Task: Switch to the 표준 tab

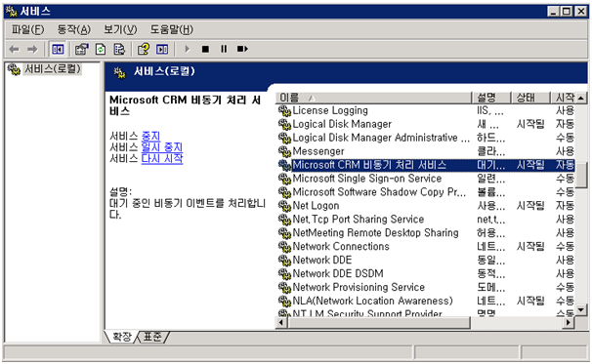Action: (152, 337)
